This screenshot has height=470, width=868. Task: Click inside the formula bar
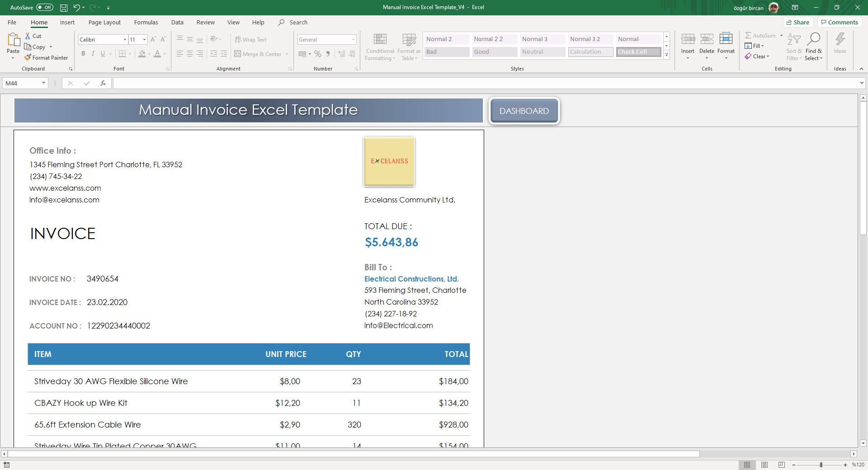[x=486, y=83]
